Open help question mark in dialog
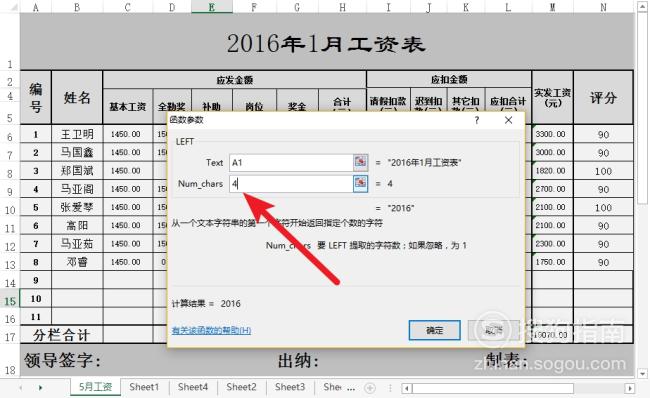The width and height of the screenshot is (650, 398). pos(477,120)
